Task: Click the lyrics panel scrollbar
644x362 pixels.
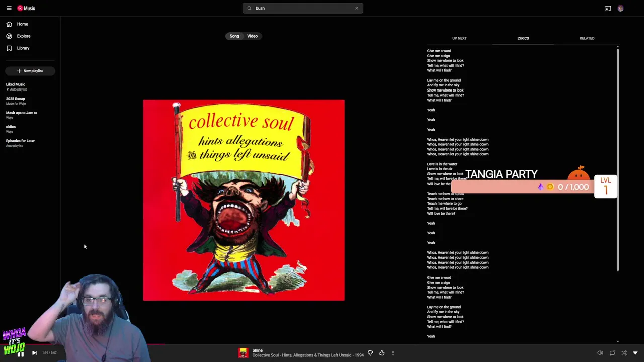Action: point(618,160)
